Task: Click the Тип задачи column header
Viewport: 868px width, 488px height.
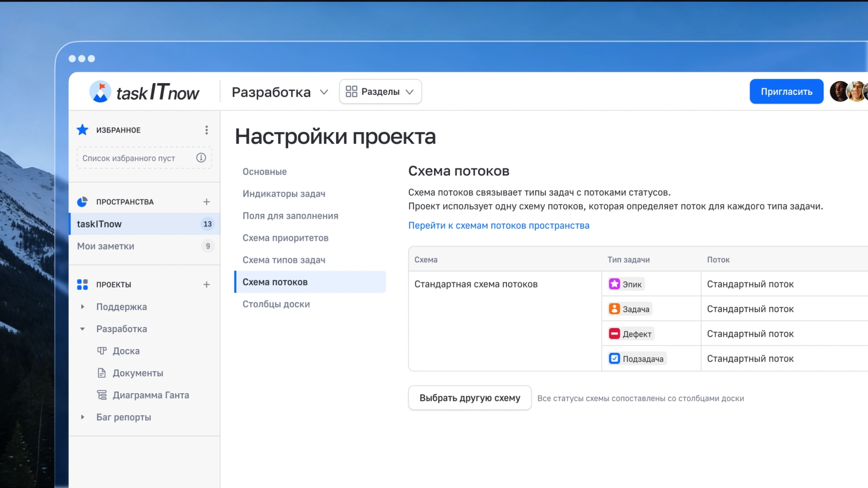Action: 628,259
